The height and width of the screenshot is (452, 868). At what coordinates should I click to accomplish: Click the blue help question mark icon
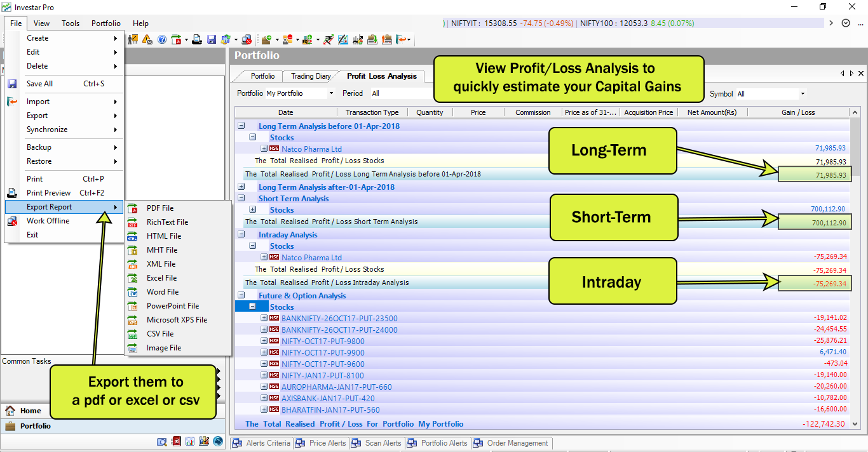point(161,39)
